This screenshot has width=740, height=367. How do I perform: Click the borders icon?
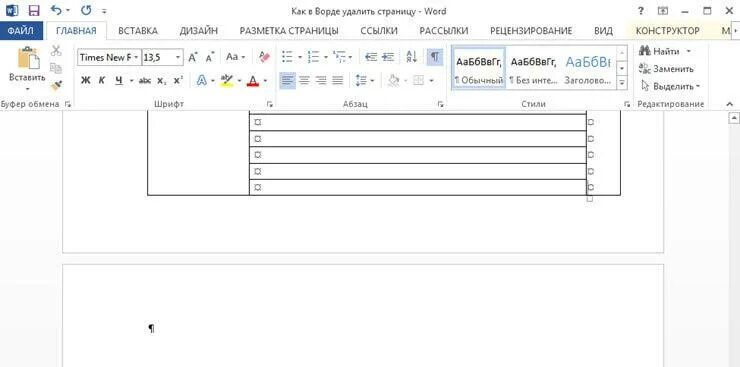[418, 81]
